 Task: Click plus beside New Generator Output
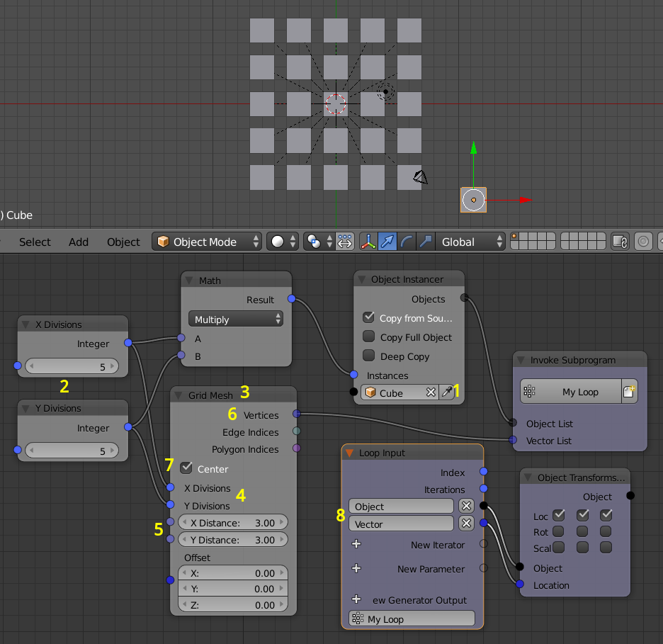pos(356,599)
